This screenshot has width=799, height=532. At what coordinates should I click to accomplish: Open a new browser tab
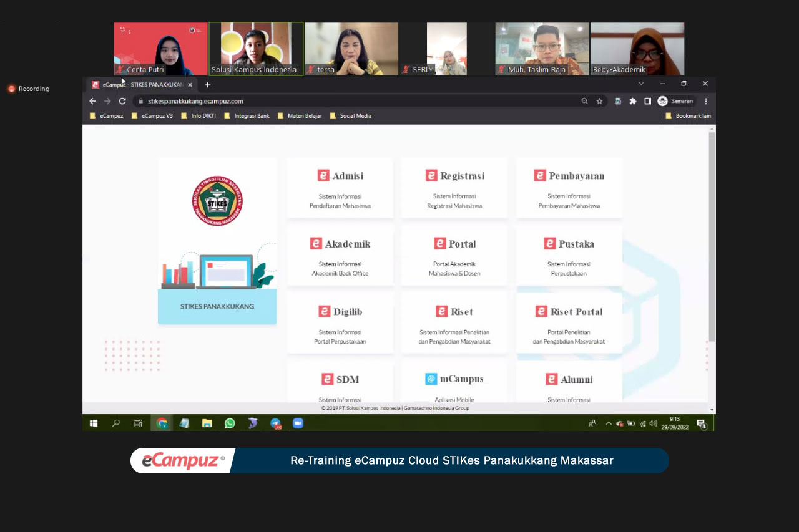pyautogui.click(x=208, y=85)
